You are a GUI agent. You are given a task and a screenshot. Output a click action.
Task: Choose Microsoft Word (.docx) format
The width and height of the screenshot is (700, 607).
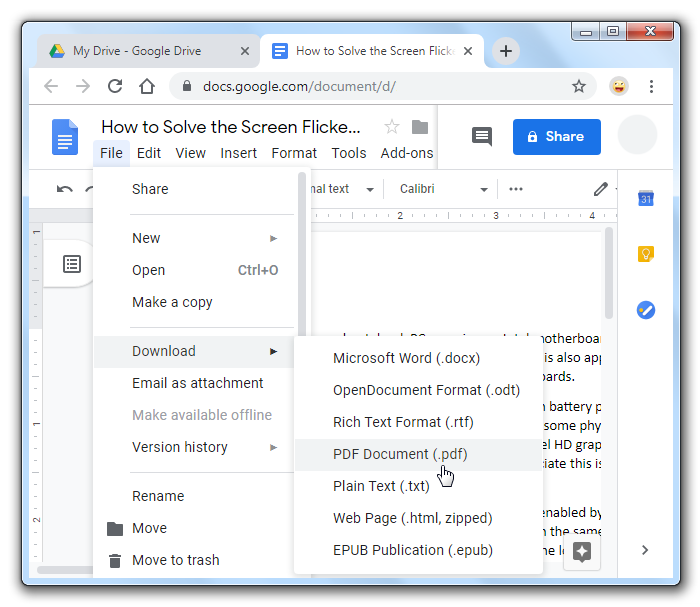tap(406, 358)
